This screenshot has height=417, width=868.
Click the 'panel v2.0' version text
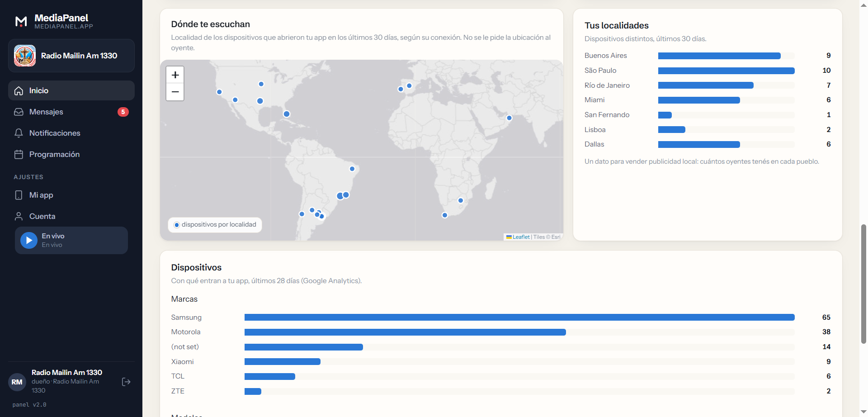pyautogui.click(x=29, y=405)
